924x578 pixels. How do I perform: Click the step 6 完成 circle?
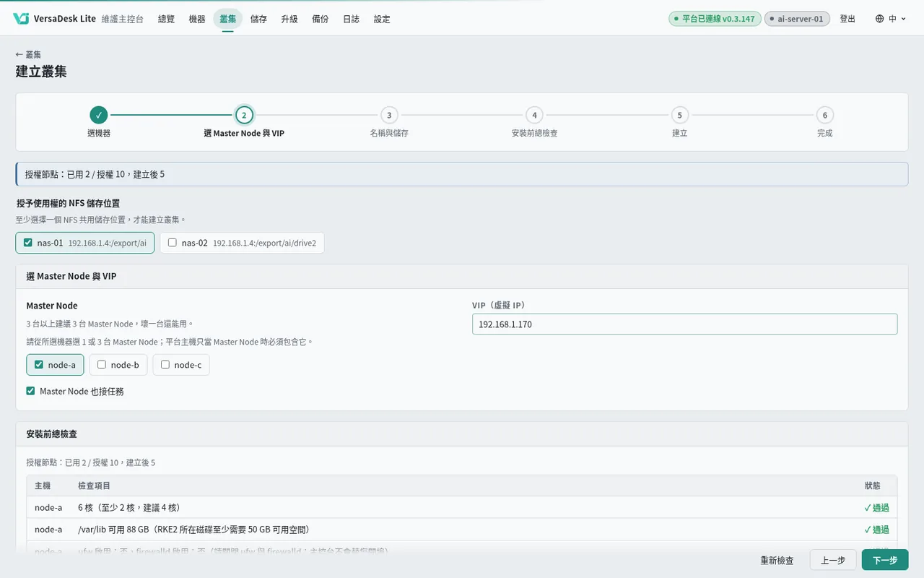[x=824, y=115]
